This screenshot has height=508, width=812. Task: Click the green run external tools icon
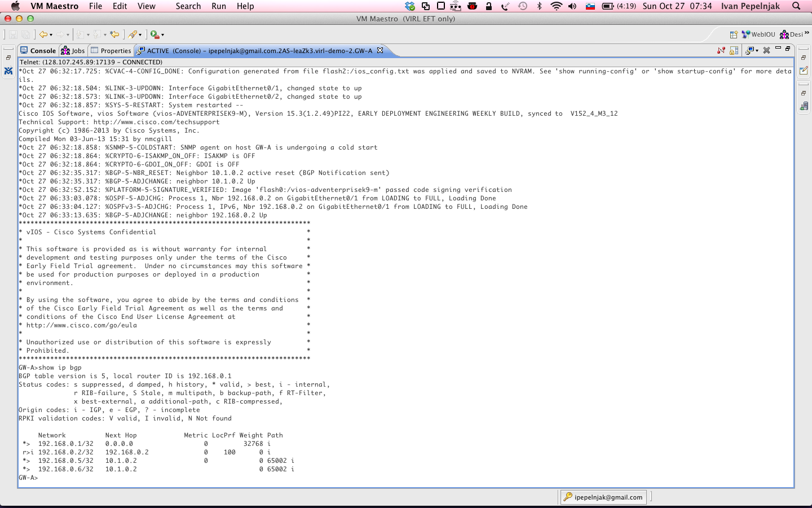point(155,34)
